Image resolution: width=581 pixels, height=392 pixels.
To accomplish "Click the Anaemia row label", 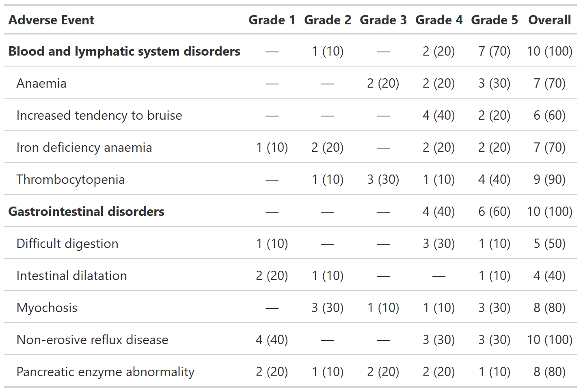I will point(41,83).
